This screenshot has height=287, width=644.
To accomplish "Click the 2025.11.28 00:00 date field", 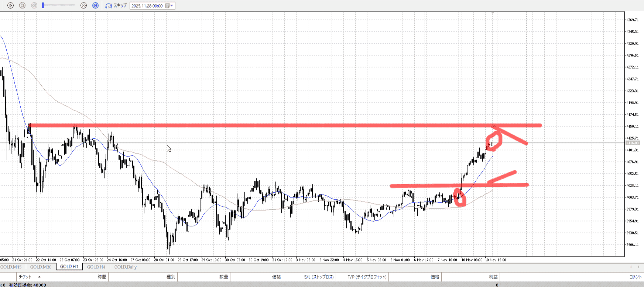I will coord(147,6).
